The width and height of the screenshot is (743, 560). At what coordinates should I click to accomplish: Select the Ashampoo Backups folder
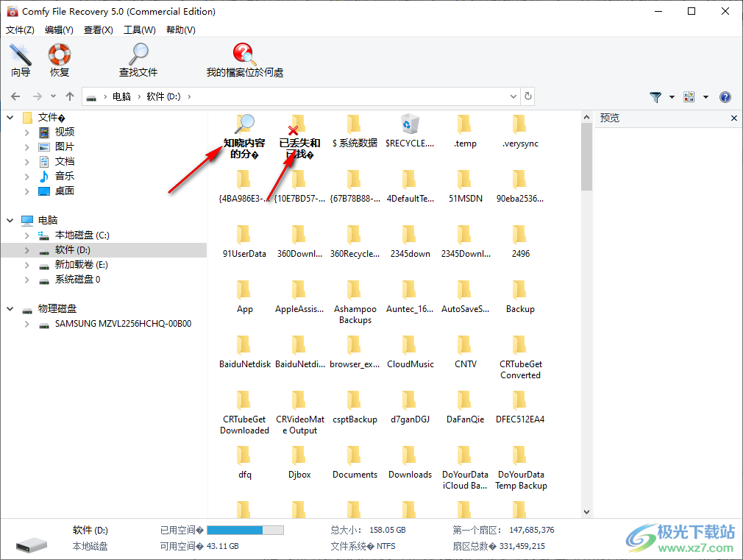click(x=355, y=302)
